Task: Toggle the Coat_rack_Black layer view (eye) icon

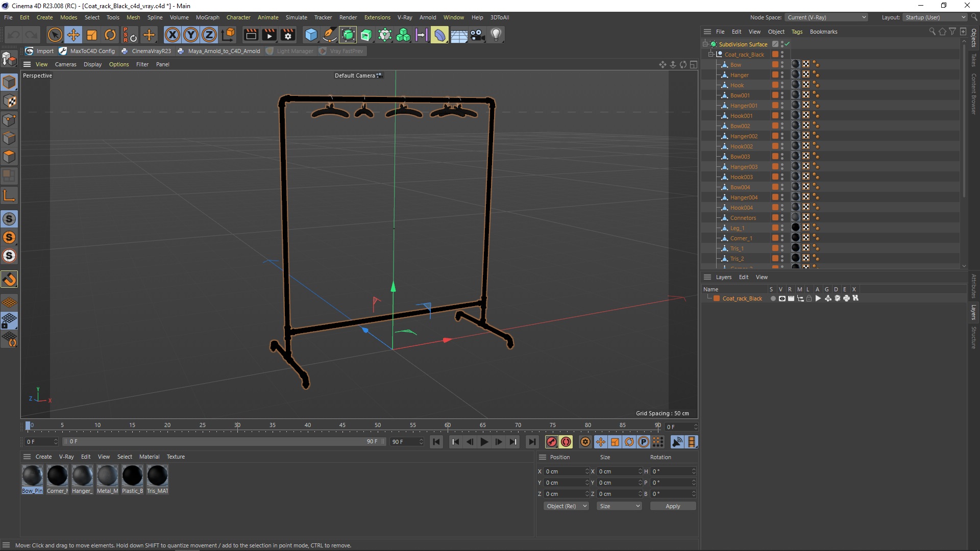Action: (781, 298)
